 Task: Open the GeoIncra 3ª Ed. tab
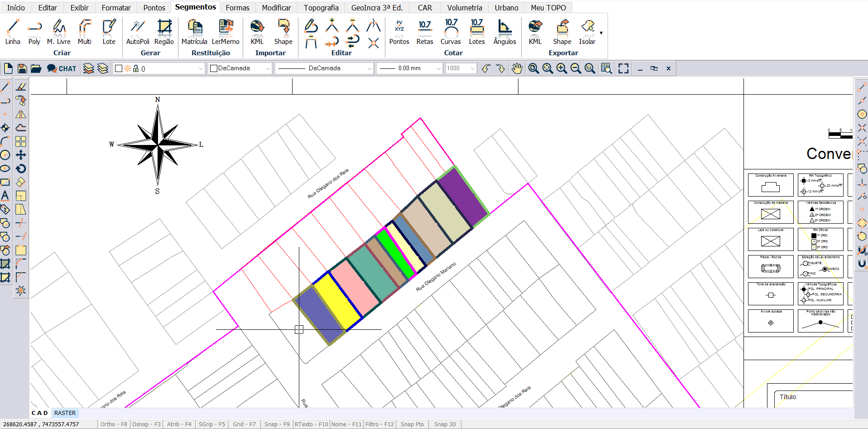[x=377, y=8]
